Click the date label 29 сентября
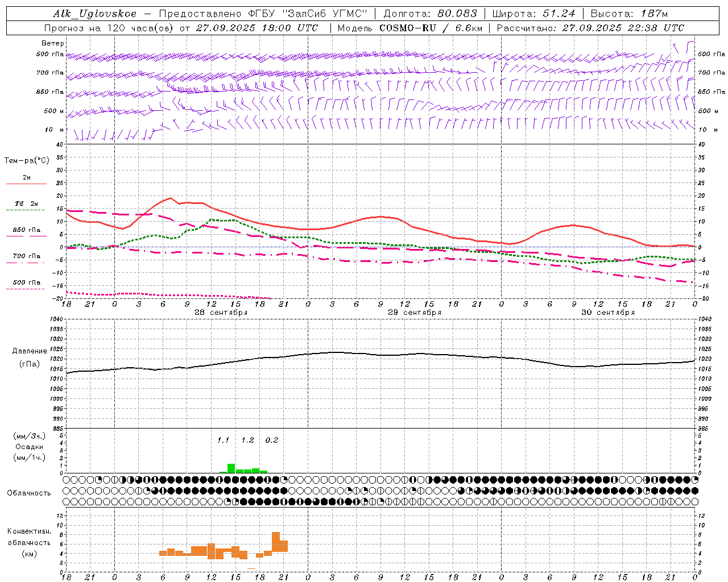728x582 pixels. point(414,313)
